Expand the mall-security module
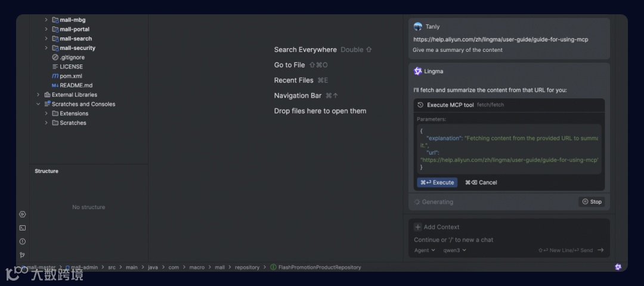 [x=46, y=48]
